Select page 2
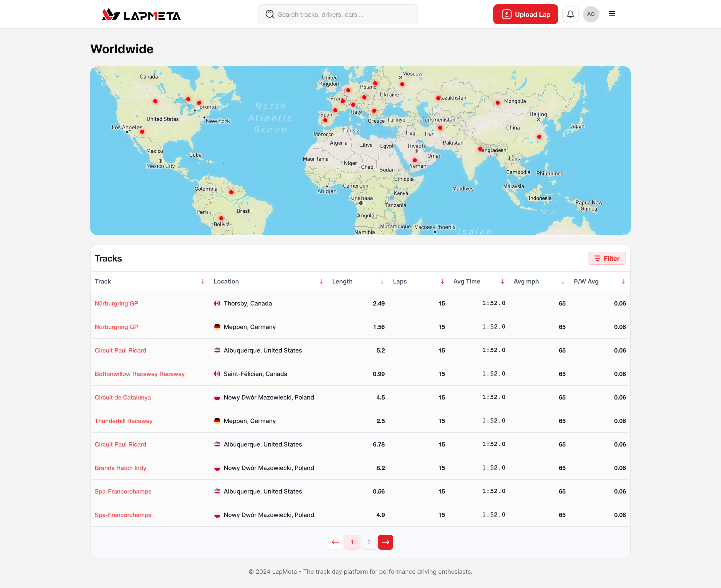This screenshot has height=588, width=721. pyautogui.click(x=369, y=542)
